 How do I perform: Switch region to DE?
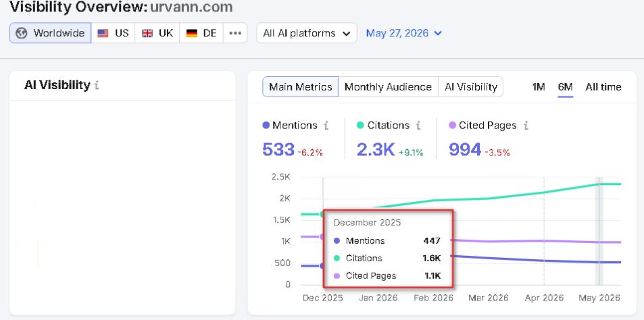pos(201,33)
